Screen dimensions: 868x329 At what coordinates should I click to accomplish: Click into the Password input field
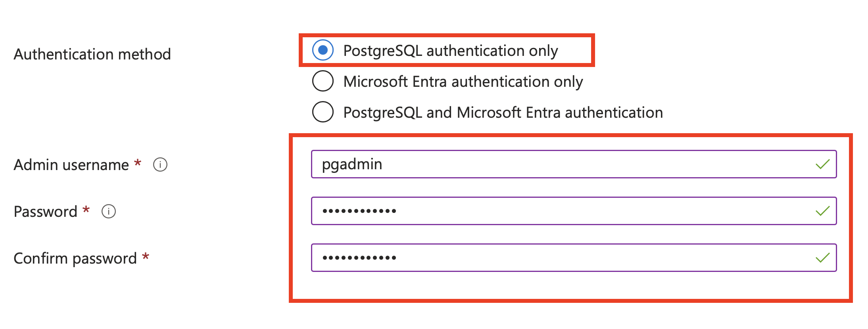(555, 211)
